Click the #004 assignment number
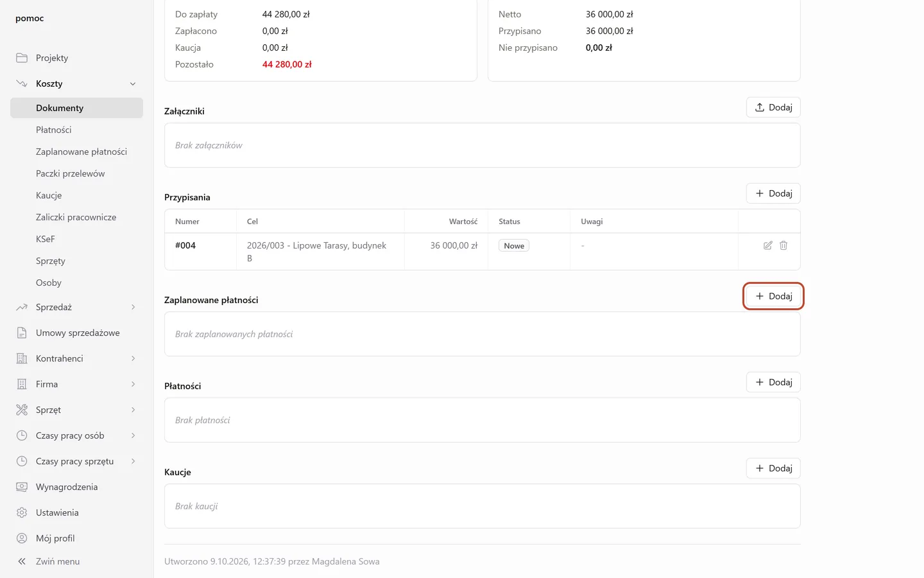This screenshot has width=924, height=578. (185, 245)
